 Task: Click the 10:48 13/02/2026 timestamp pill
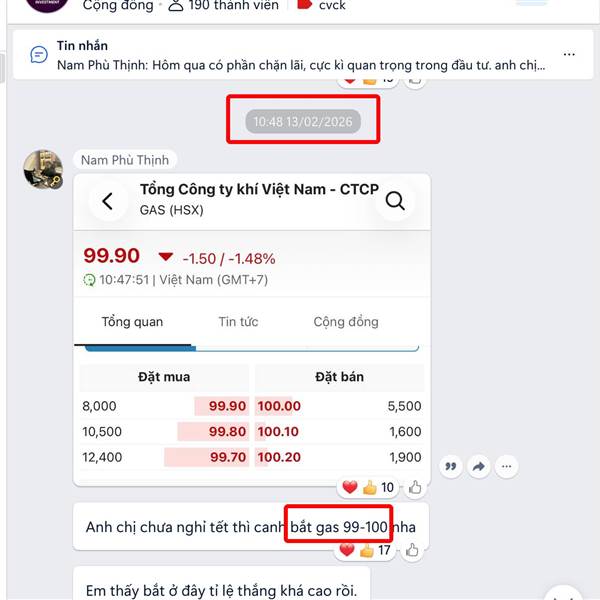pyautogui.click(x=303, y=122)
